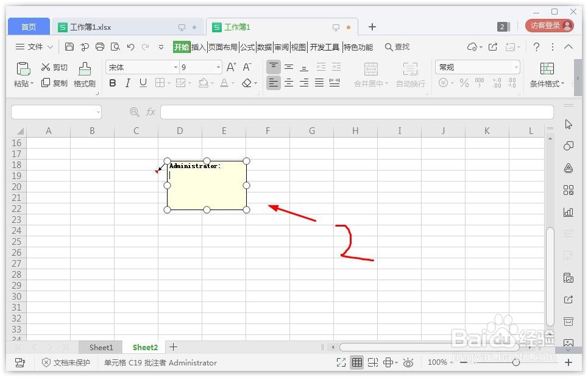Toggle Italic formatting
The height and width of the screenshot is (377, 588).
pyautogui.click(x=128, y=83)
